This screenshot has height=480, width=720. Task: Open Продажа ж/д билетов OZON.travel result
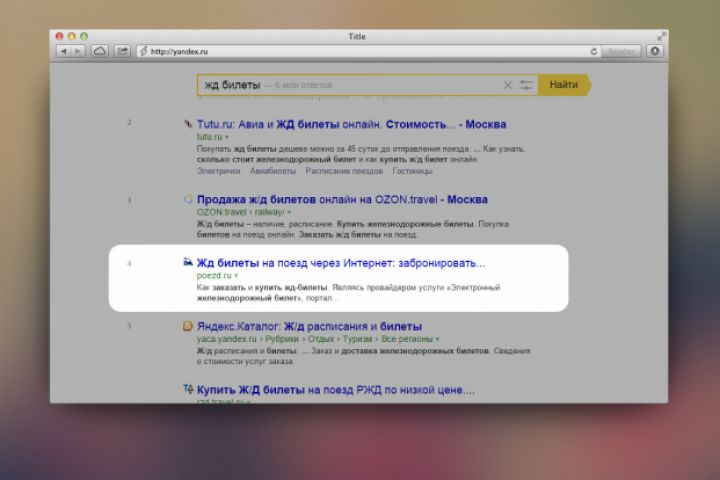342,200
